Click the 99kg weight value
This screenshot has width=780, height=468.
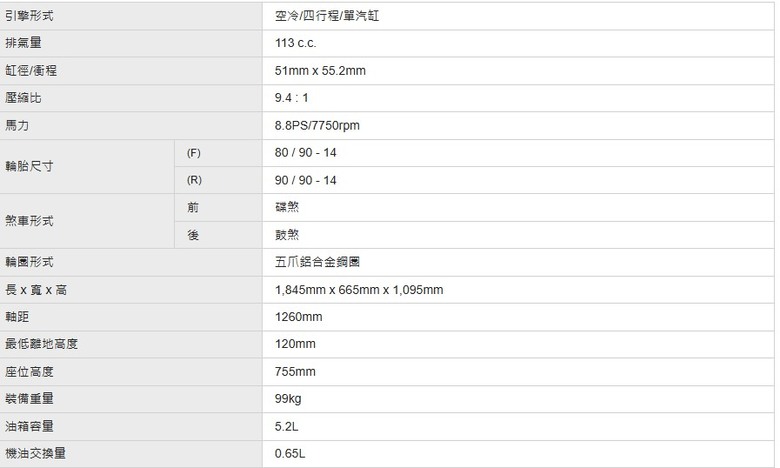[288, 399]
